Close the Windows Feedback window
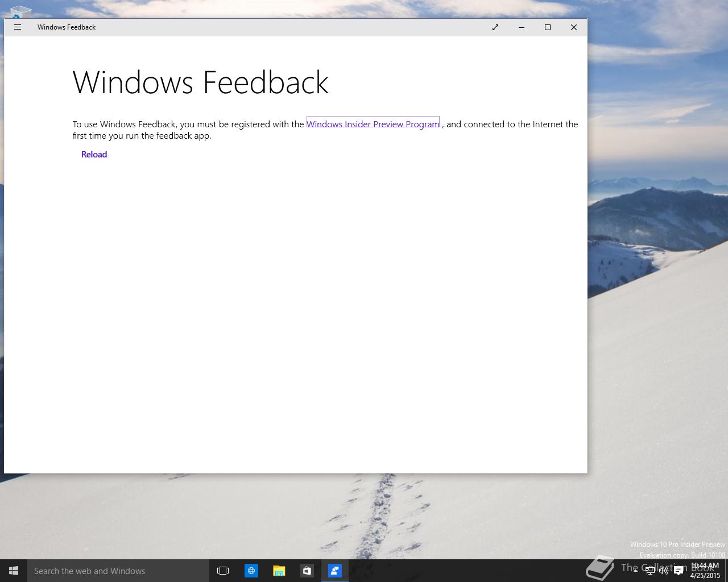This screenshot has width=728, height=582. click(x=574, y=27)
